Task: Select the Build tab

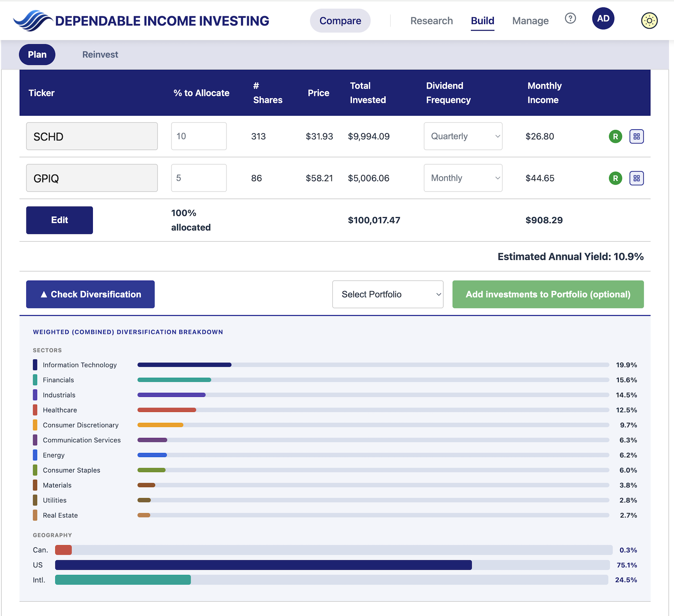Action: pos(482,21)
